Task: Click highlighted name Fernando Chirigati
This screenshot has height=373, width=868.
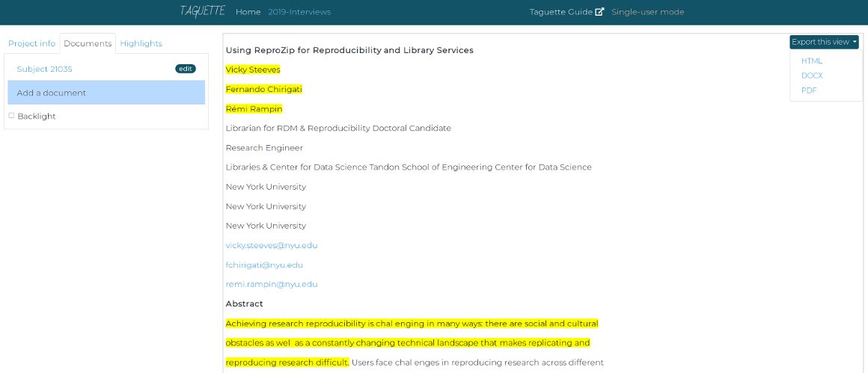Action: pyautogui.click(x=264, y=89)
